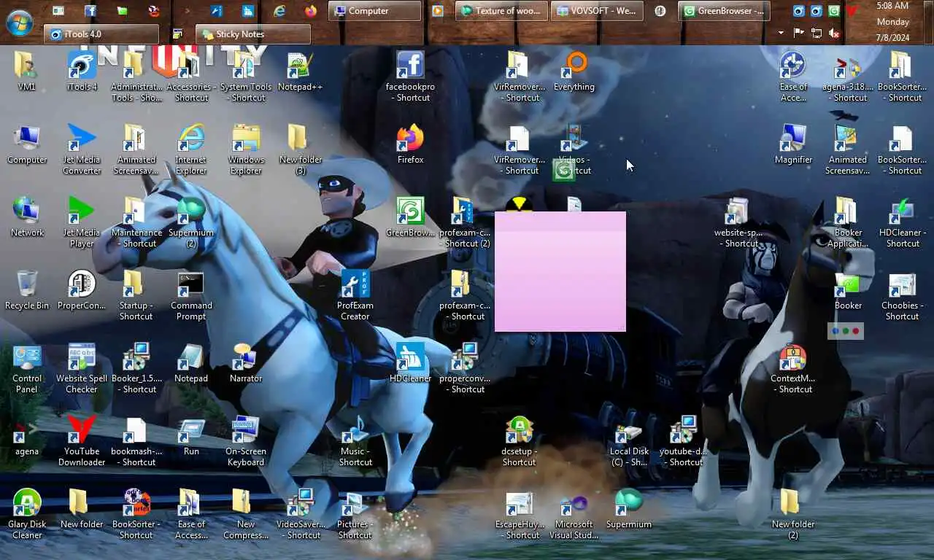Switch to VOVSOFT taskbar button
934x560 pixels.
[x=598, y=11]
